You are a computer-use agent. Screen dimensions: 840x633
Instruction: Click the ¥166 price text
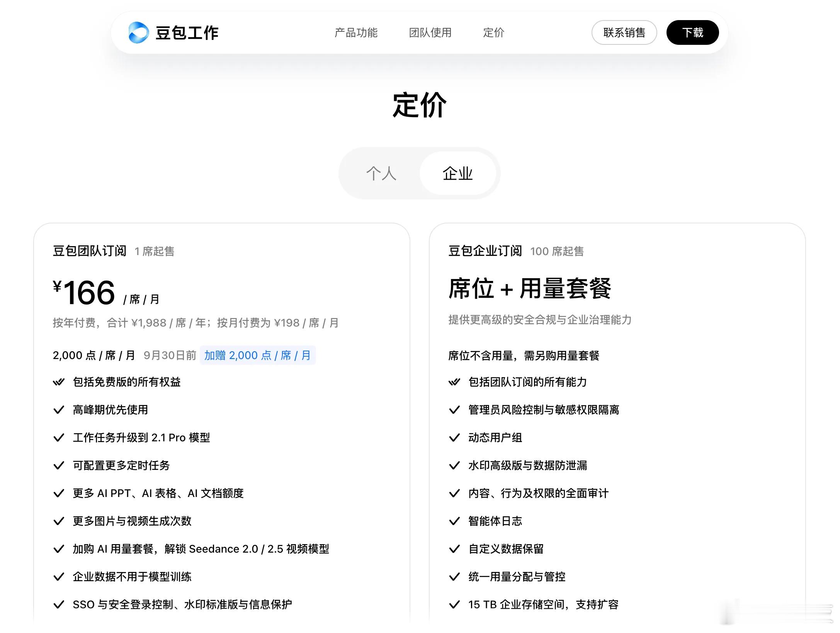[x=84, y=292]
